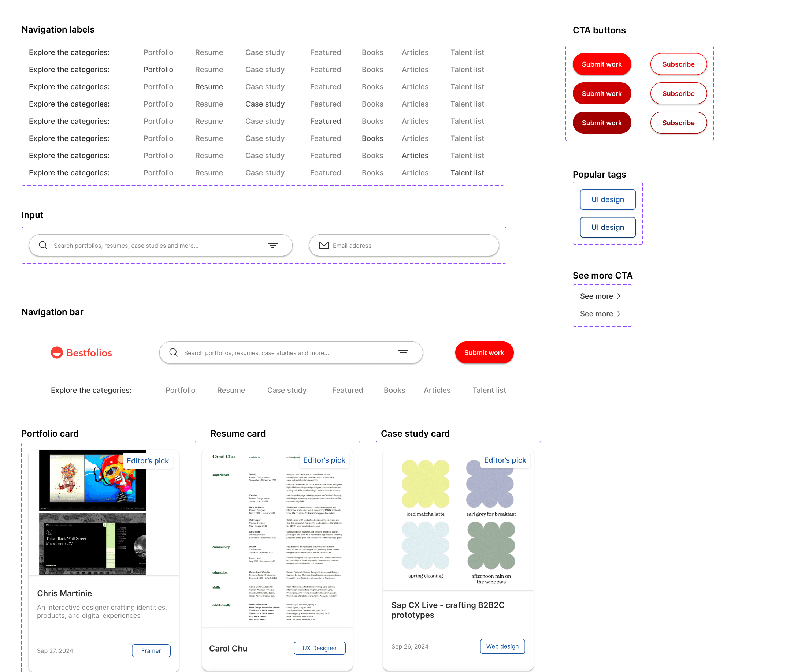This screenshot has width=809, height=672.
Task: Open Resume in the navigation bar
Action: coord(231,390)
